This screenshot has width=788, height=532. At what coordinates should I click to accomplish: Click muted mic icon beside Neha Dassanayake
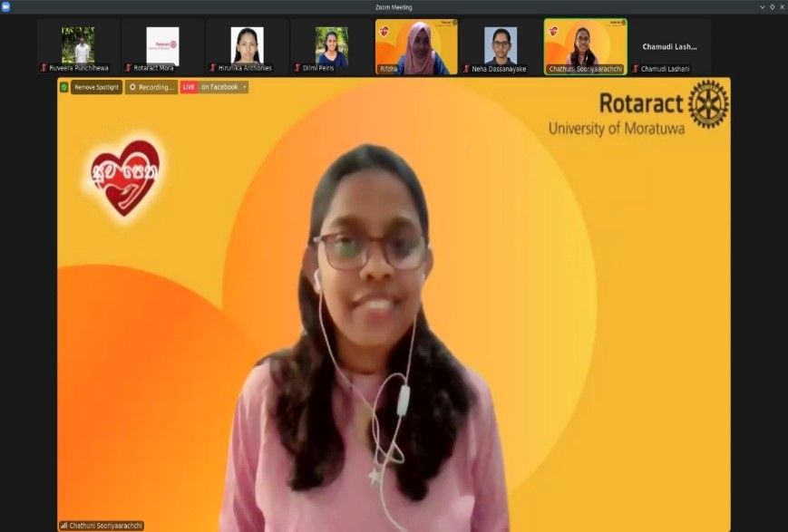coord(466,68)
